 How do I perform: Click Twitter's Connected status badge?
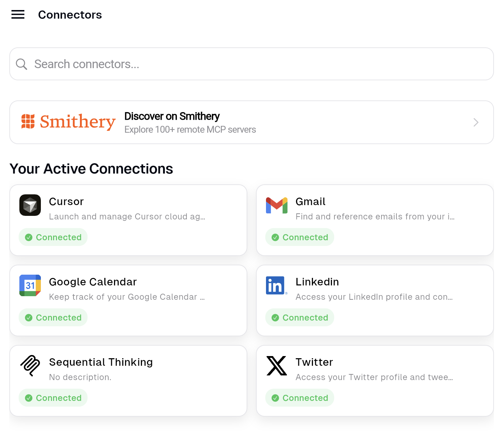coord(300,398)
